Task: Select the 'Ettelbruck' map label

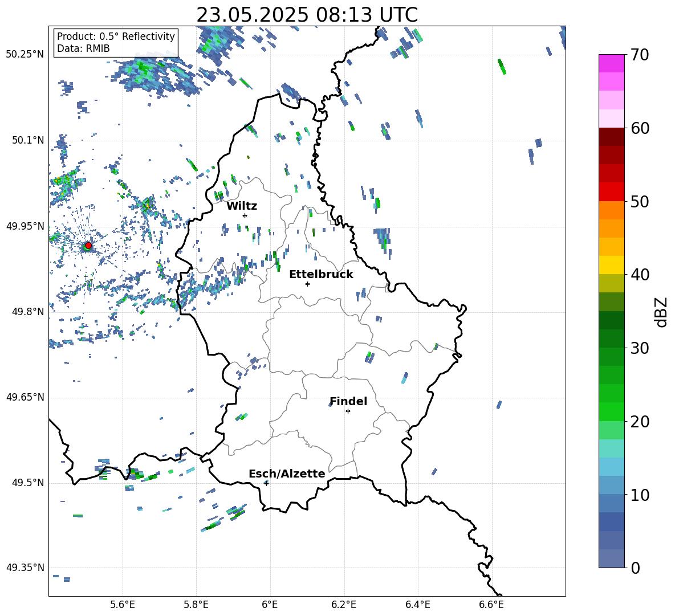Action: click(321, 275)
